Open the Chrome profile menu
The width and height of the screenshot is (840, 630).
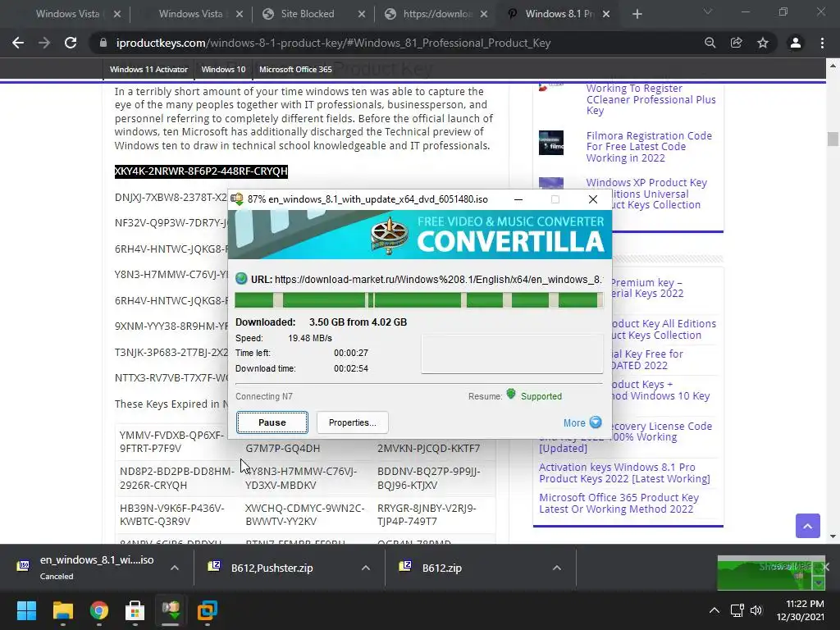click(x=796, y=43)
